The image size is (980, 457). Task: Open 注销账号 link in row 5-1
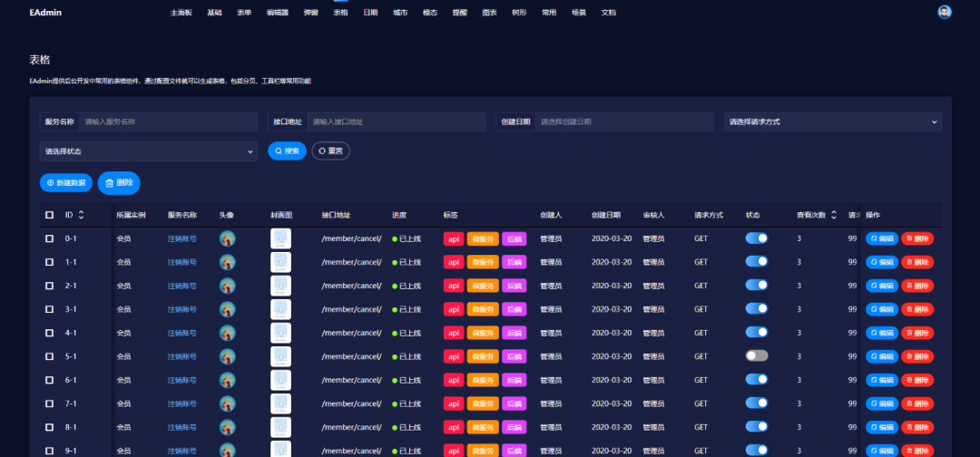click(x=182, y=356)
